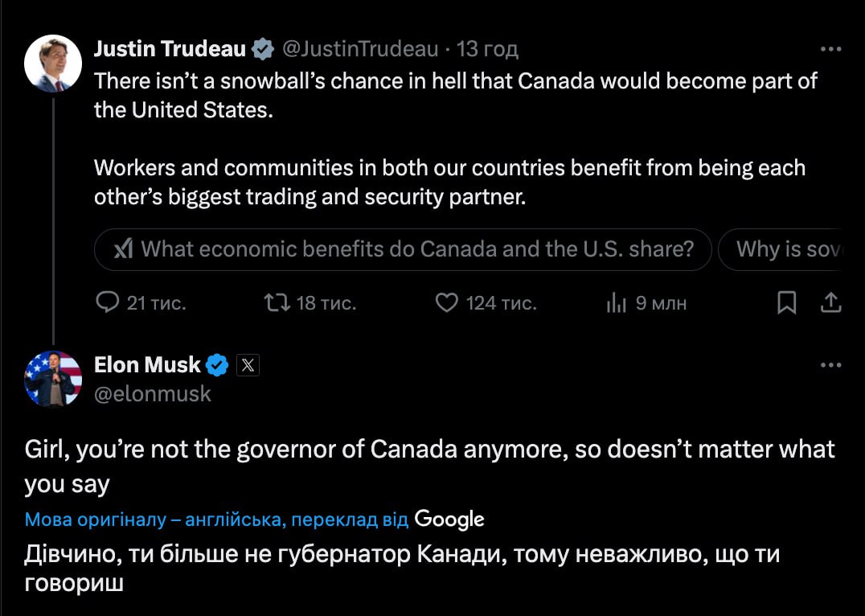The width and height of the screenshot is (865, 616).
Task: Open view analytics showing 9 млн
Action: click(x=616, y=302)
